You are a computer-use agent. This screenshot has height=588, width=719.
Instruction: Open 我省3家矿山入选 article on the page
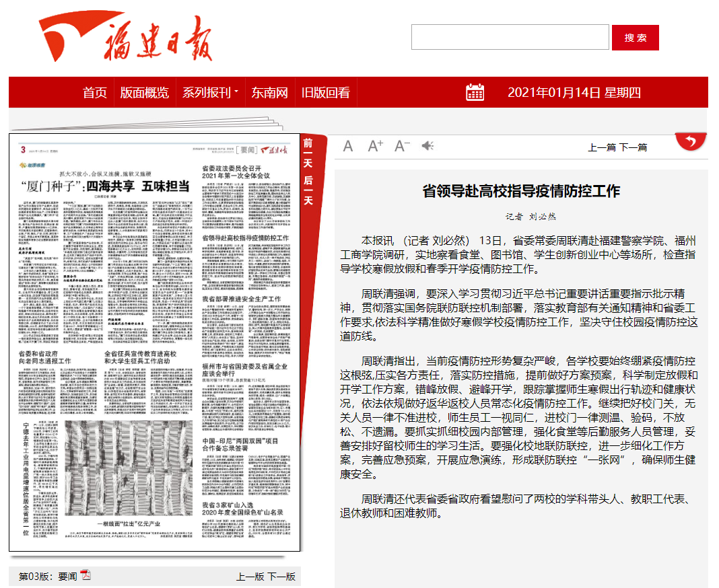coord(242,508)
